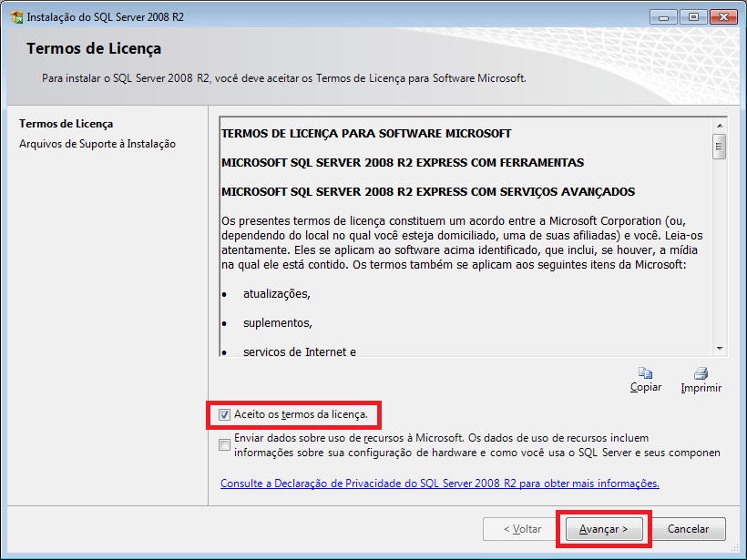Click the 'atualizações,' bullet text

(277, 294)
